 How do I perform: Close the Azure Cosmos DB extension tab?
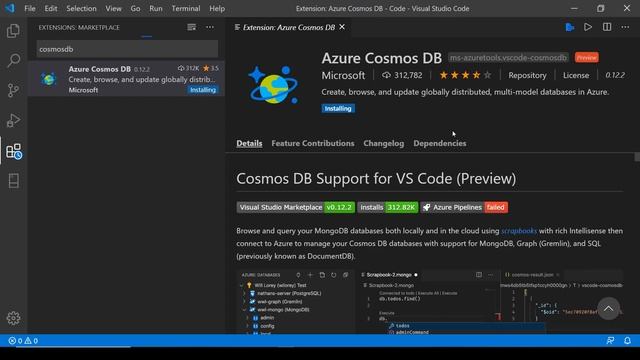click(x=342, y=27)
